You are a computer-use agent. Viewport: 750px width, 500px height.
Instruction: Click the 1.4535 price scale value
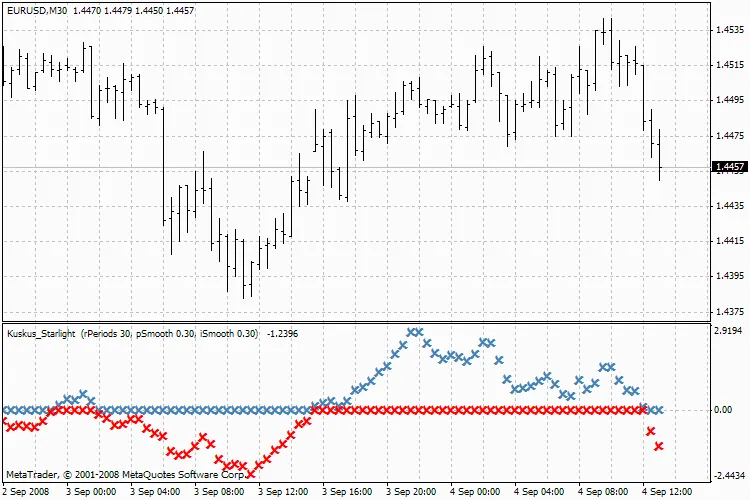pos(726,30)
